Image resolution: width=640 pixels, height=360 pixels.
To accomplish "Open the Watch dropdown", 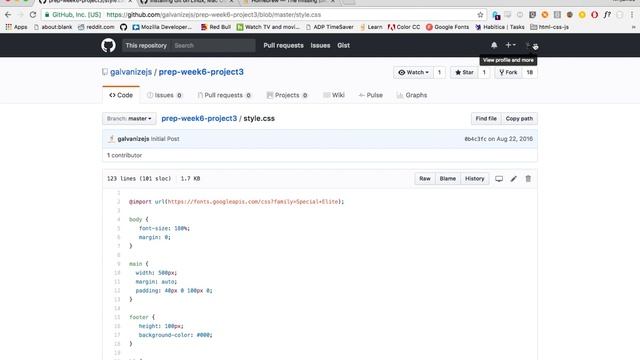I will pyautogui.click(x=413, y=72).
